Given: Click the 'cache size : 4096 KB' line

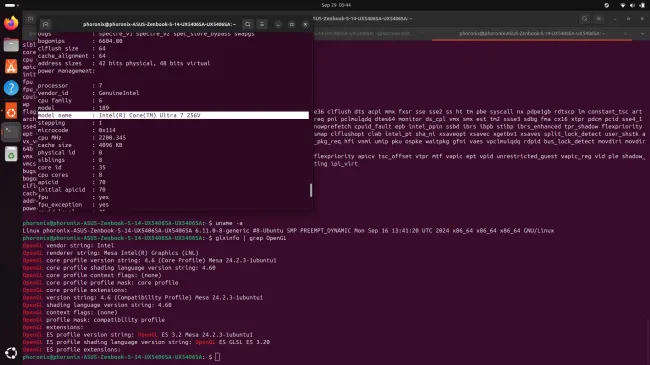Looking at the screenshot, I should [80, 145].
